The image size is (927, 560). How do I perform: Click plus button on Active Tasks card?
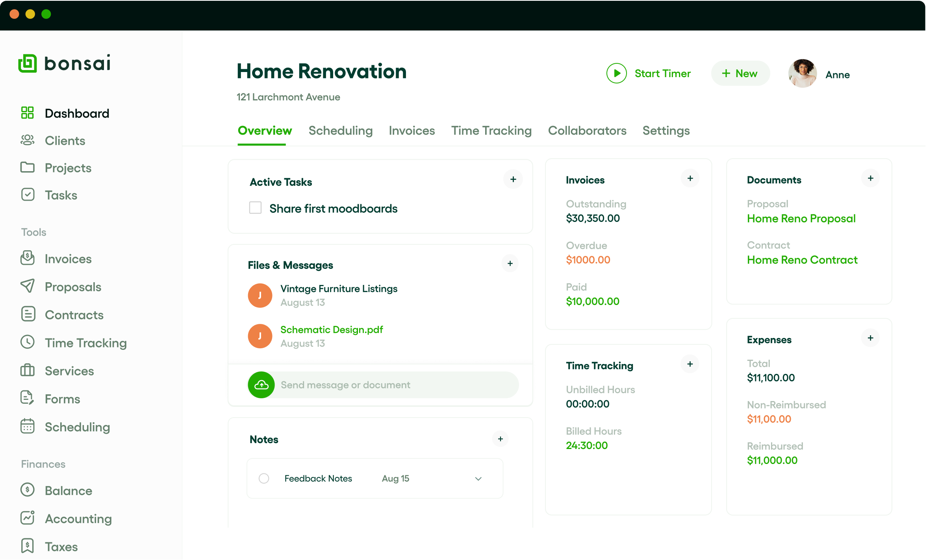(x=513, y=179)
